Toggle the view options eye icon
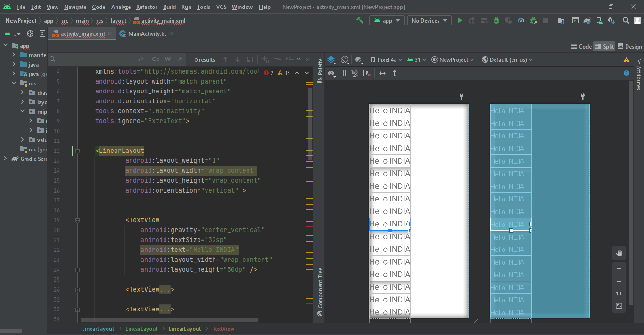The height and width of the screenshot is (335, 644). click(x=331, y=73)
